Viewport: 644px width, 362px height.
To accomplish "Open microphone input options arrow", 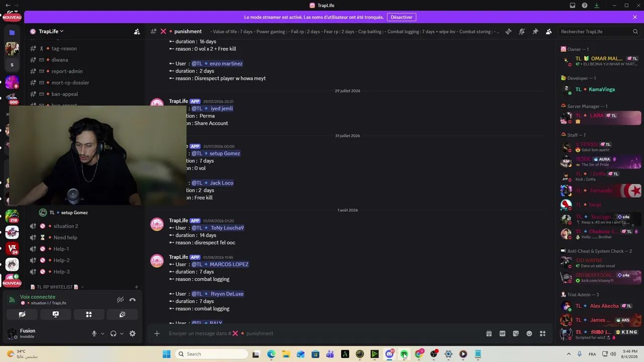I will pyautogui.click(x=102, y=333).
